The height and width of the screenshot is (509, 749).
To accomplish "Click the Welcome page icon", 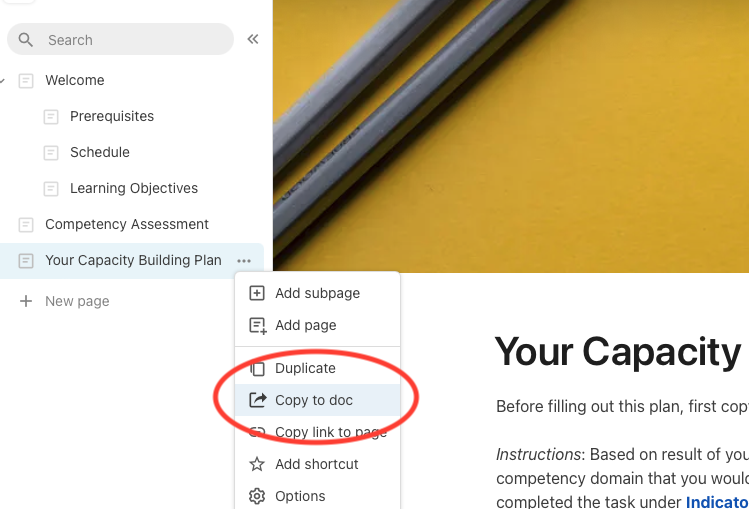I will 26,80.
